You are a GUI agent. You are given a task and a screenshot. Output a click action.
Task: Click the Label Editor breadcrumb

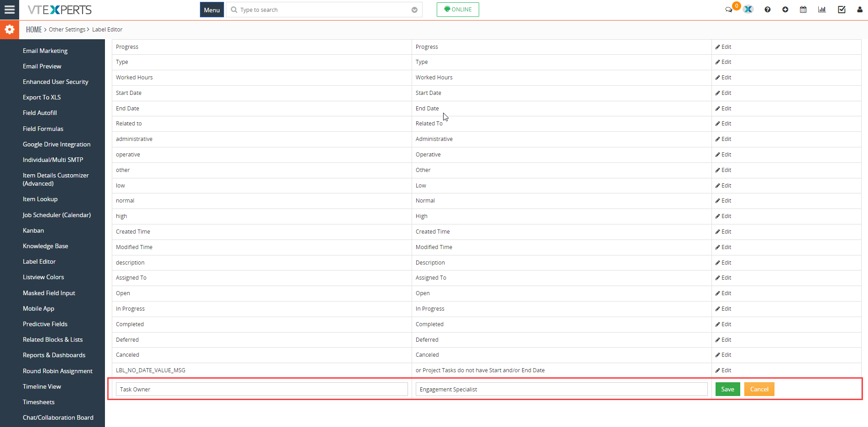[x=107, y=30]
